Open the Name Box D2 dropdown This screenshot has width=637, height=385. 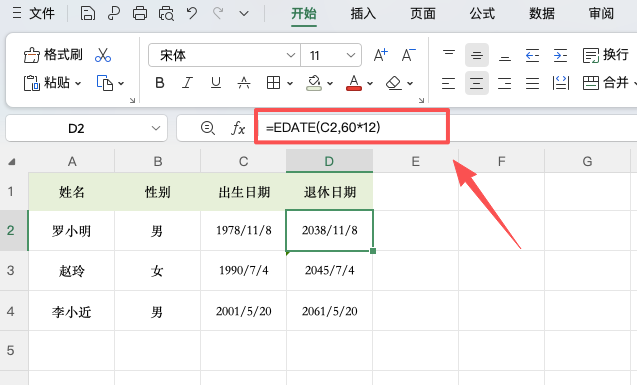pyautogui.click(x=156, y=128)
